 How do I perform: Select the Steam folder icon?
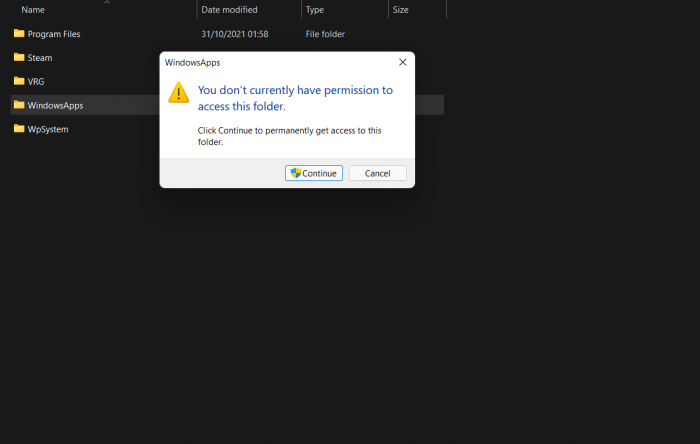point(19,57)
